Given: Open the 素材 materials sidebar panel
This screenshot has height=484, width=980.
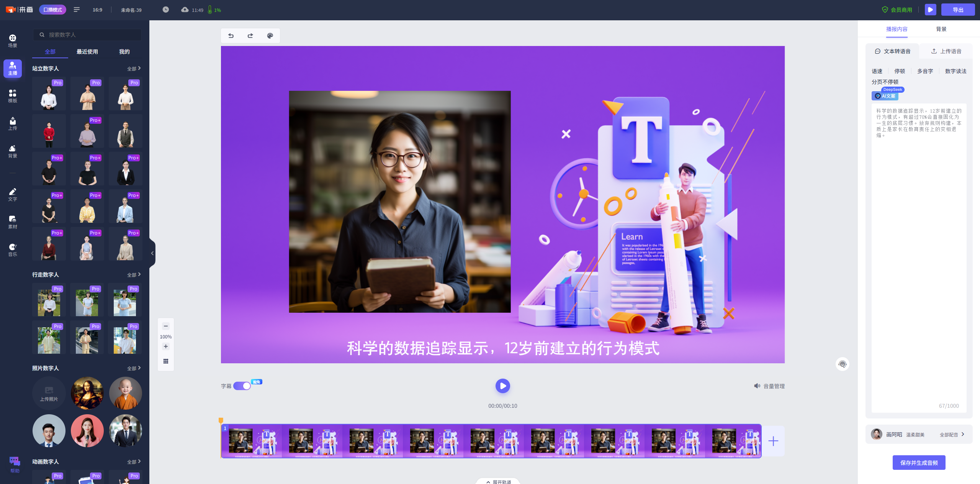Looking at the screenshot, I should [x=13, y=222].
